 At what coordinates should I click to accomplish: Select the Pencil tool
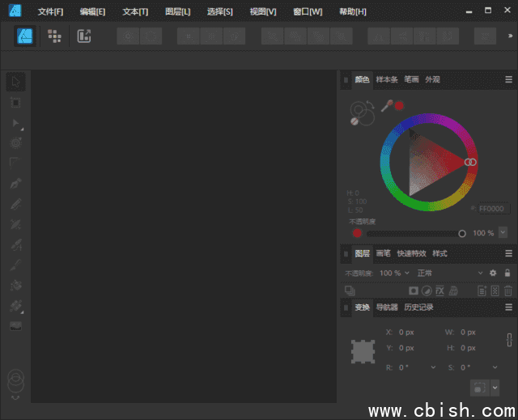pyautogui.click(x=15, y=204)
